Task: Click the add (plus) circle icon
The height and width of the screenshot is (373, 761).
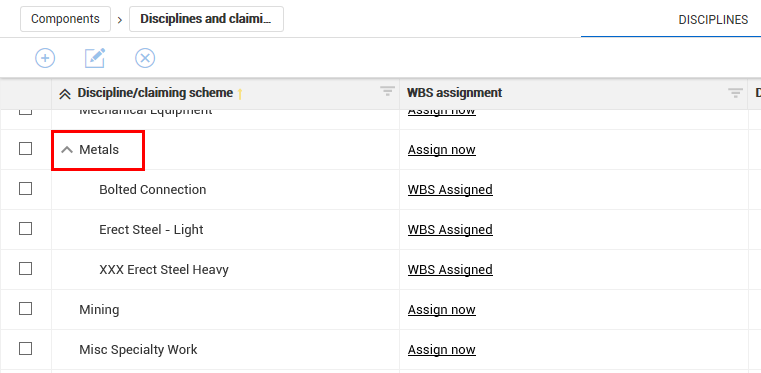Action: (x=45, y=58)
